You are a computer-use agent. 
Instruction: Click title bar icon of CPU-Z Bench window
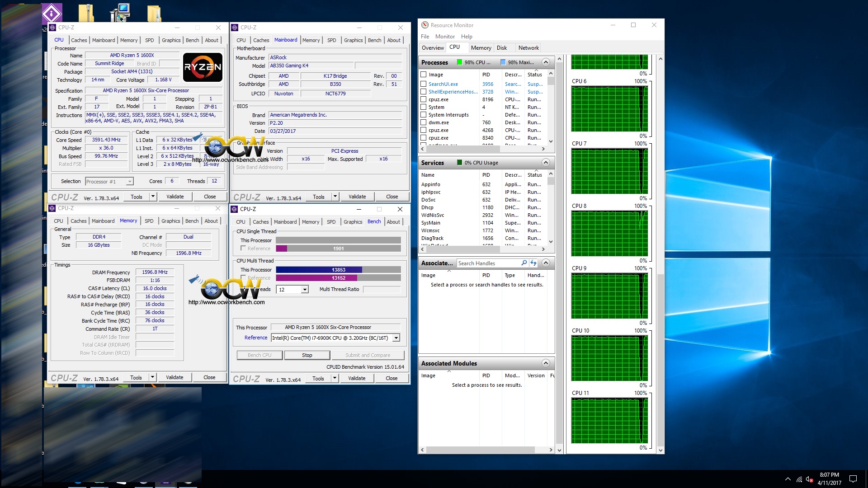click(234, 209)
